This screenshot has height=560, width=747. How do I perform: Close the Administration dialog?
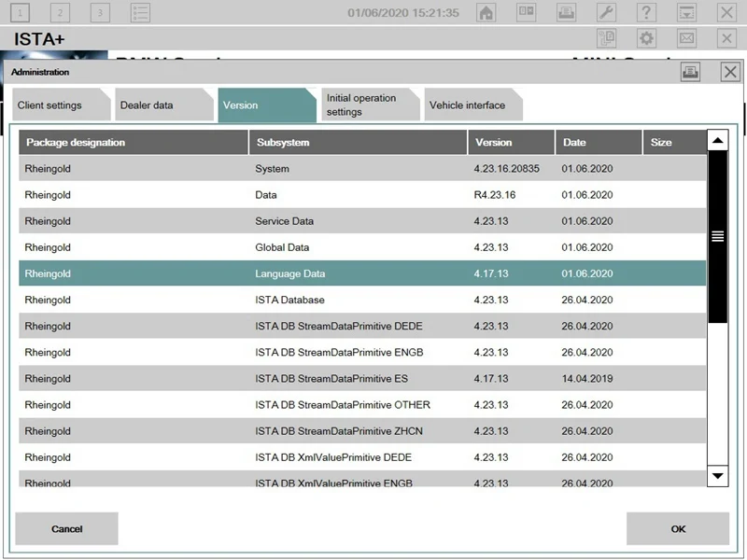[x=730, y=73]
